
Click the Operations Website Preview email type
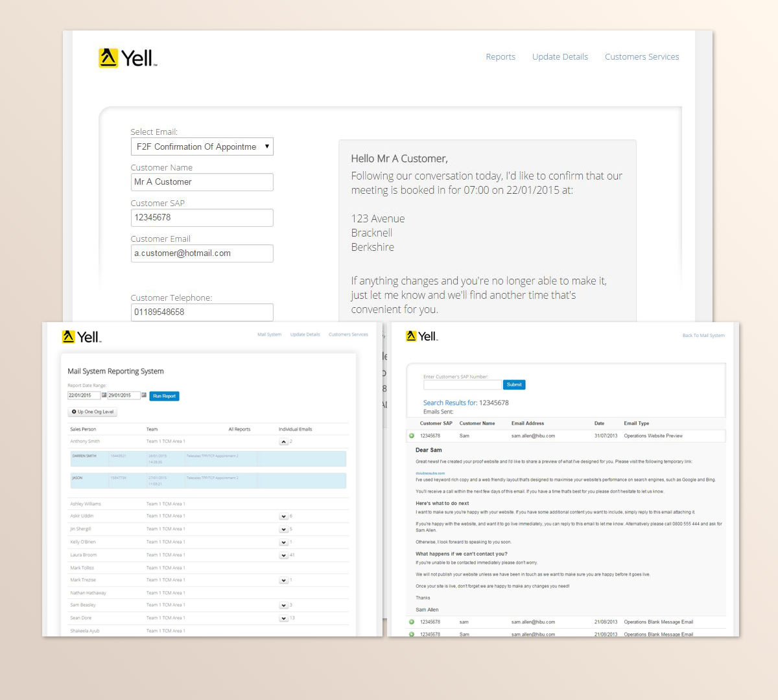[653, 436]
